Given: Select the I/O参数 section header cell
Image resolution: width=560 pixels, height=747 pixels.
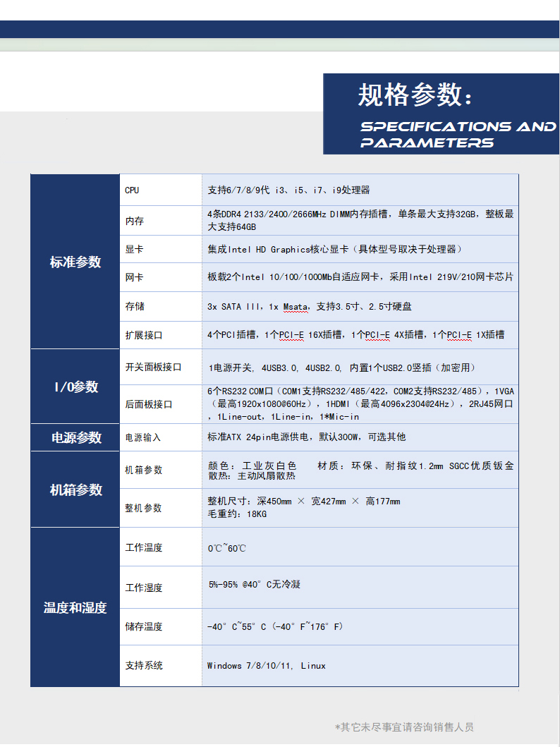Looking at the screenshot, I should pos(75,387).
